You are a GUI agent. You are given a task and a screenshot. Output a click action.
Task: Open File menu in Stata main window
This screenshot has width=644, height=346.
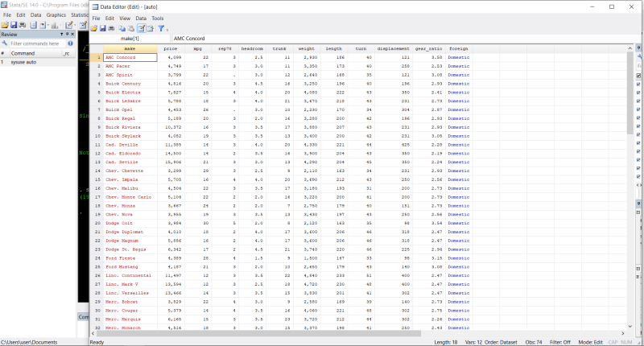click(x=7, y=14)
